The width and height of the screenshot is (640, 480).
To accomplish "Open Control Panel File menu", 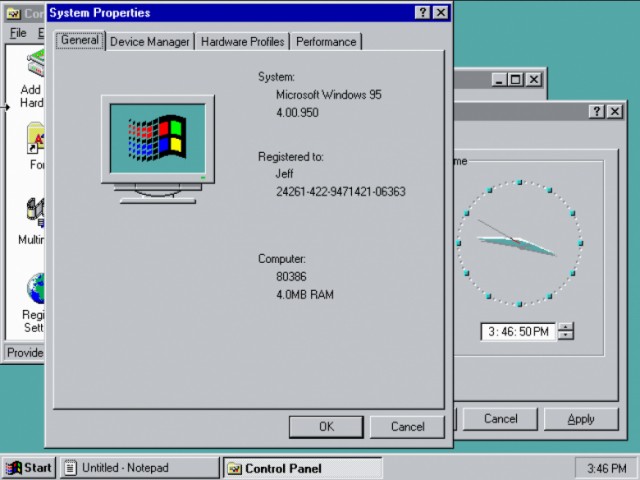I will click(18, 33).
